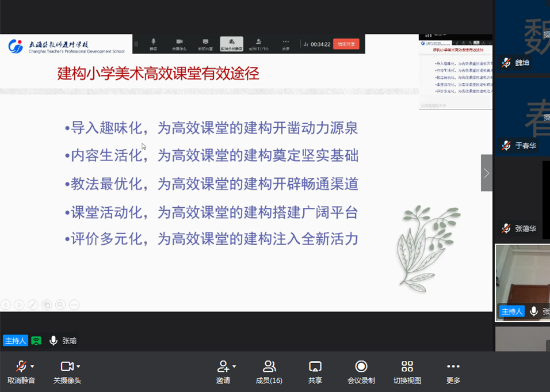This screenshot has width=550, height=392.
Task: Unmute microphone via 取消静音 button
Action: point(21,372)
